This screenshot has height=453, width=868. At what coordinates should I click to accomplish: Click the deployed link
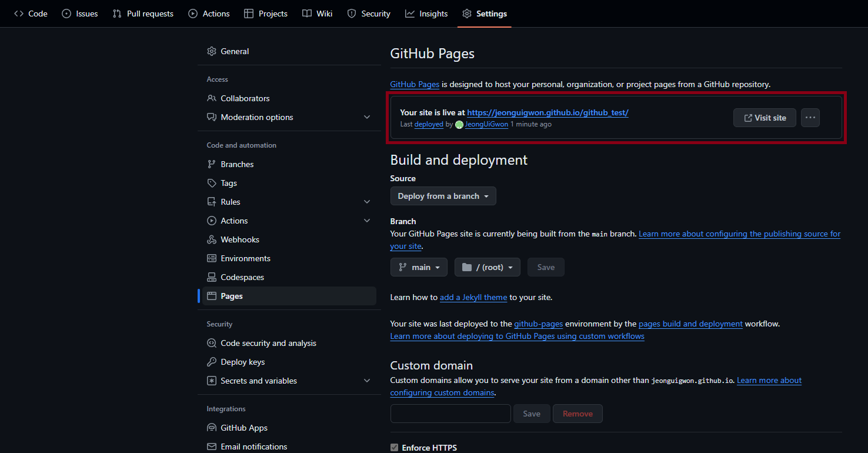[429, 125]
